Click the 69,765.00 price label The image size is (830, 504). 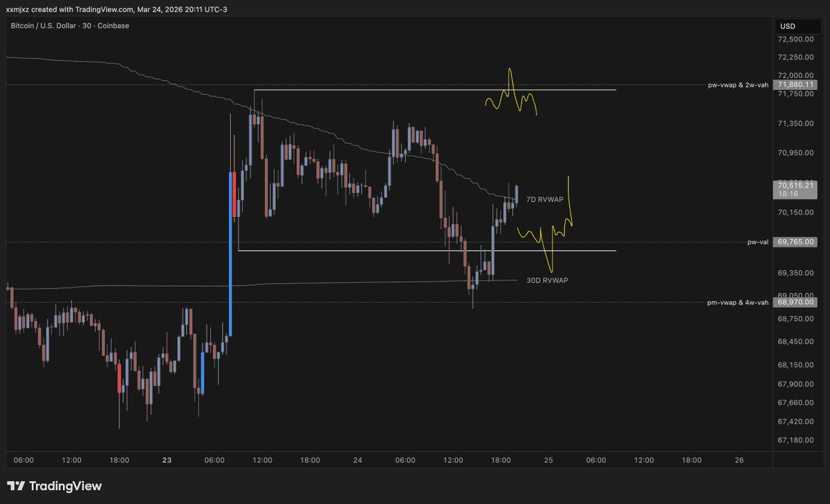point(795,243)
